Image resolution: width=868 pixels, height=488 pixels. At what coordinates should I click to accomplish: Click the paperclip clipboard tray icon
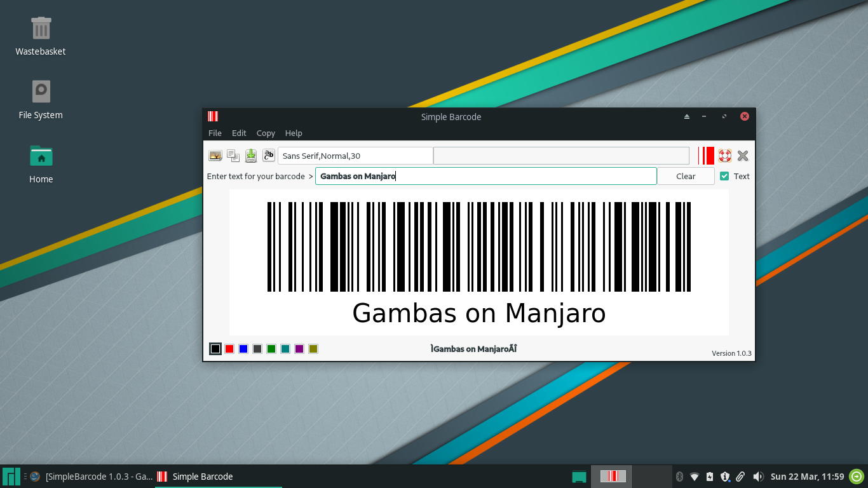pos(740,477)
